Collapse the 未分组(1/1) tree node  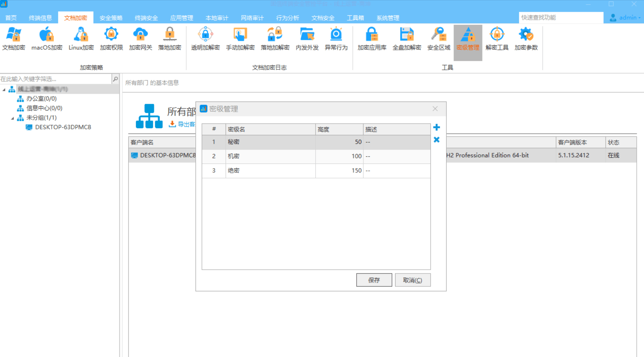(13, 118)
